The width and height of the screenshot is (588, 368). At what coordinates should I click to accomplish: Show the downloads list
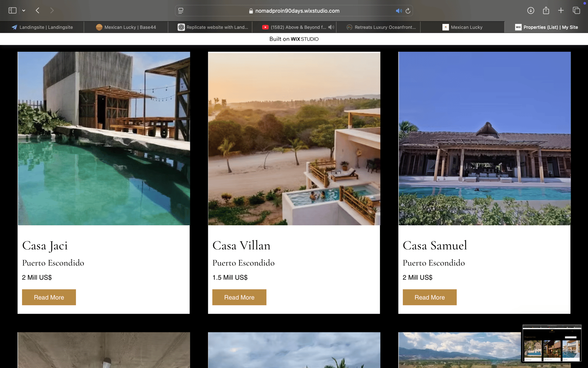[x=530, y=11]
